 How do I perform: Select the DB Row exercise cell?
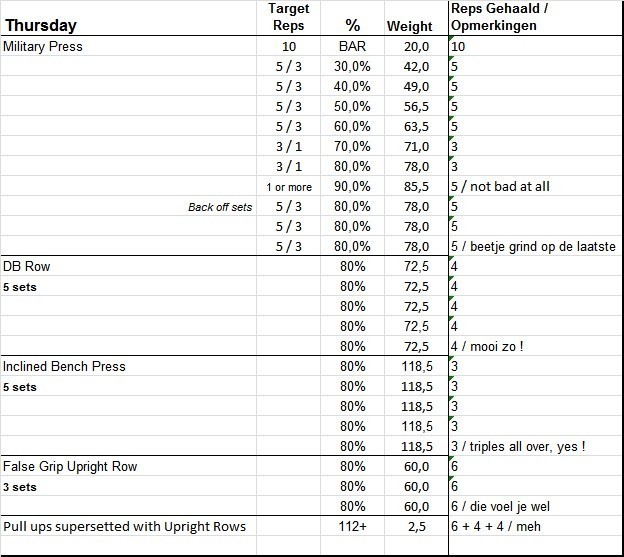[28, 267]
